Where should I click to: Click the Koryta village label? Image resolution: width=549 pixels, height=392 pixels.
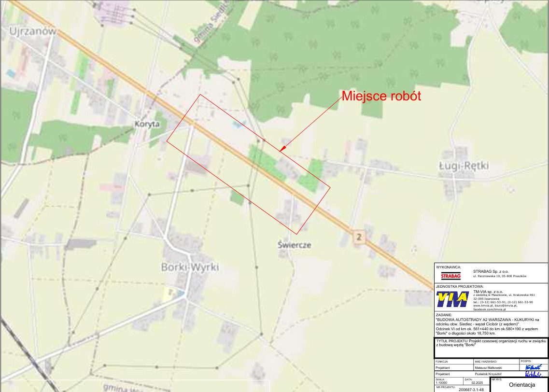point(147,124)
